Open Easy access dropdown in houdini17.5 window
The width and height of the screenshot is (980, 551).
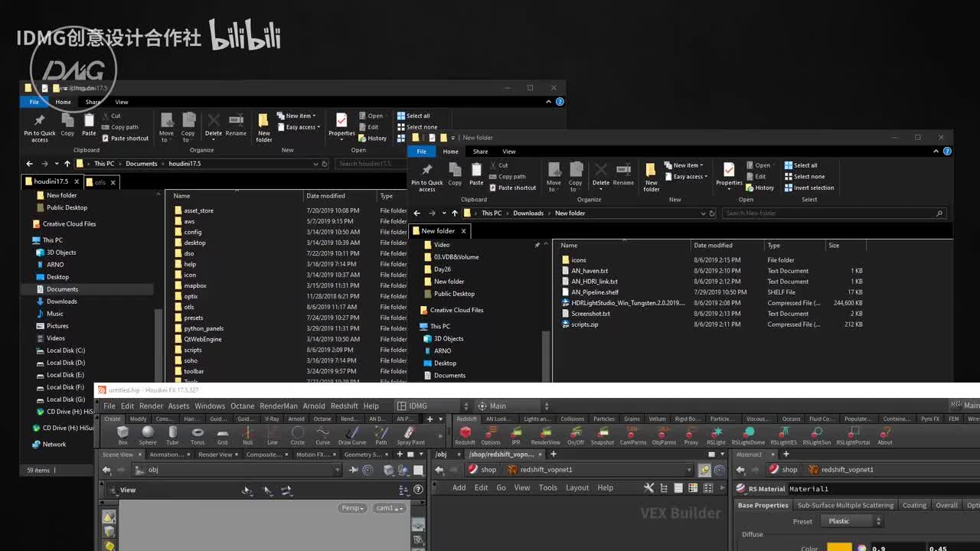300,127
